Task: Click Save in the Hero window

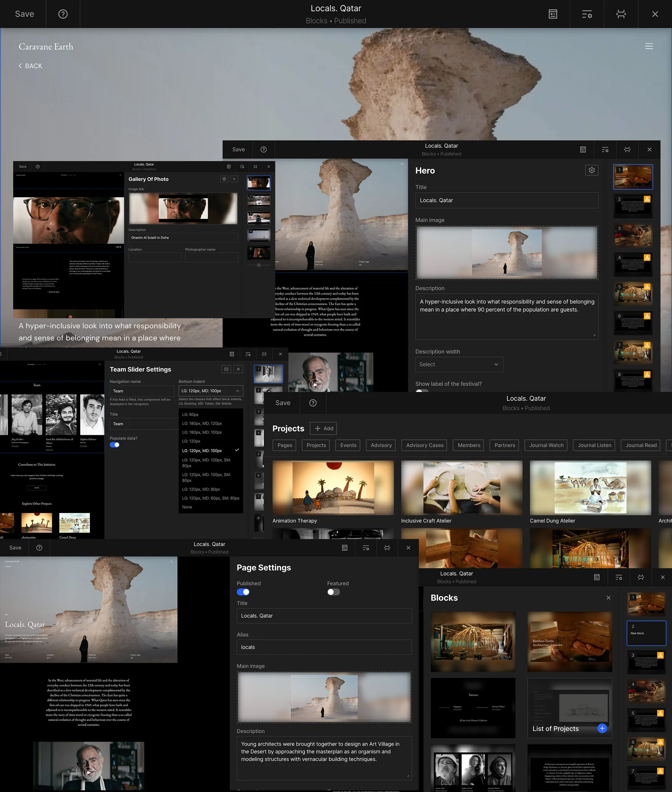Action: [239, 149]
